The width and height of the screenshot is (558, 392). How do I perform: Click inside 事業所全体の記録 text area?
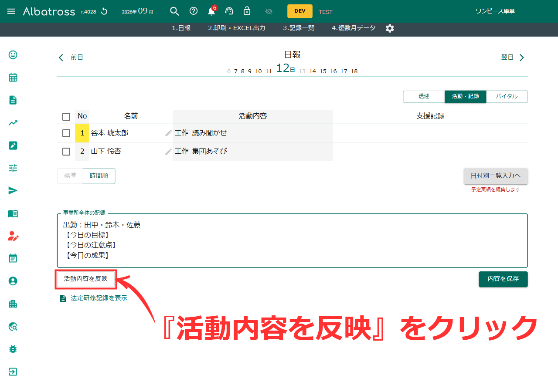click(x=292, y=240)
